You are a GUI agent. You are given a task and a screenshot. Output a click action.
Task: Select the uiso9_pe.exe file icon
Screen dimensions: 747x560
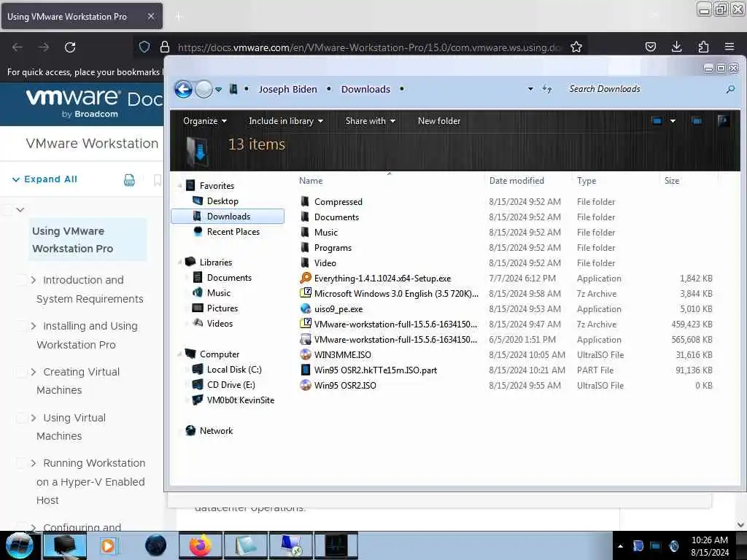click(x=306, y=308)
